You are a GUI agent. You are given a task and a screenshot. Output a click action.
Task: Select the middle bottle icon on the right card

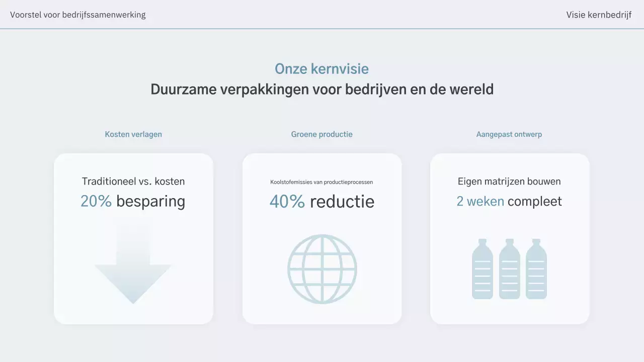coord(509,268)
